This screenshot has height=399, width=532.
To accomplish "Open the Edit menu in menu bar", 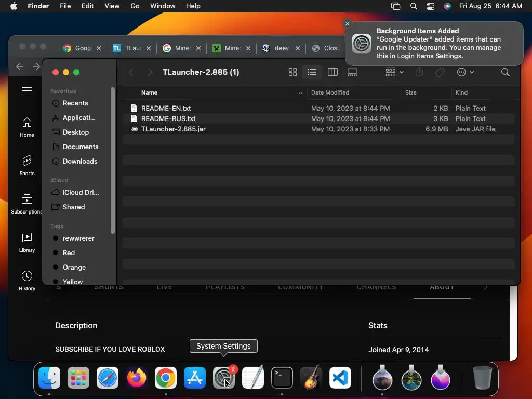I will (87, 6).
